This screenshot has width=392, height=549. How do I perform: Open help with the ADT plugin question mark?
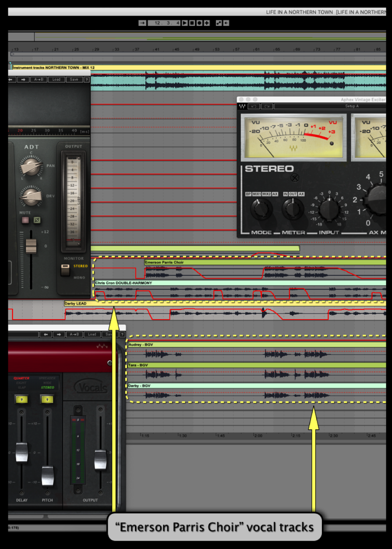pos(86,79)
